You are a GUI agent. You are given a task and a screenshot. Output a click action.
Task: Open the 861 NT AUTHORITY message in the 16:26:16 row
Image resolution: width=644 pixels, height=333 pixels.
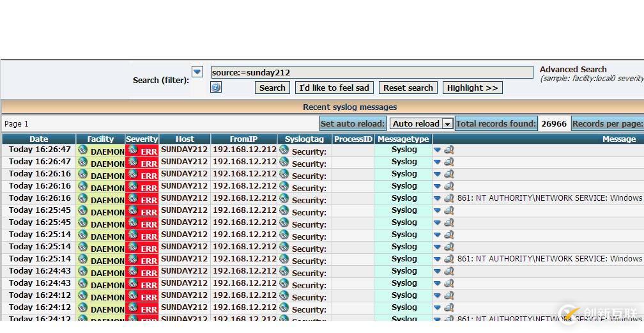[x=549, y=197]
